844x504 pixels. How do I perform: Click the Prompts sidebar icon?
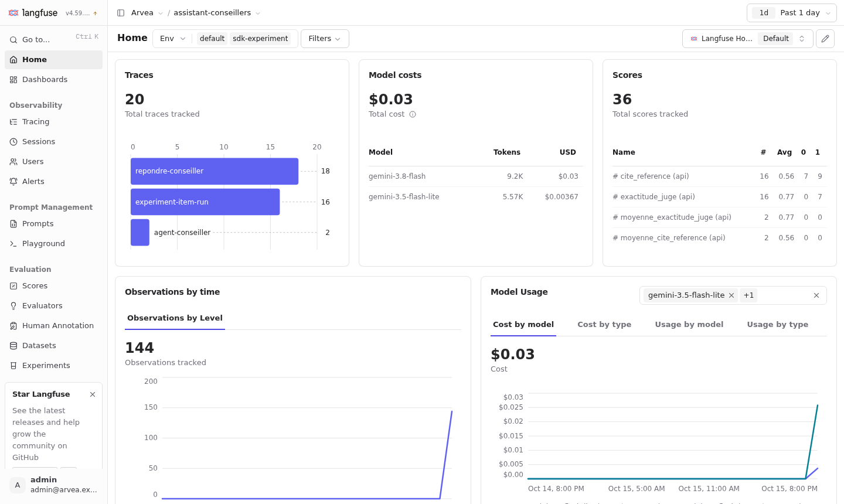[x=13, y=224]
